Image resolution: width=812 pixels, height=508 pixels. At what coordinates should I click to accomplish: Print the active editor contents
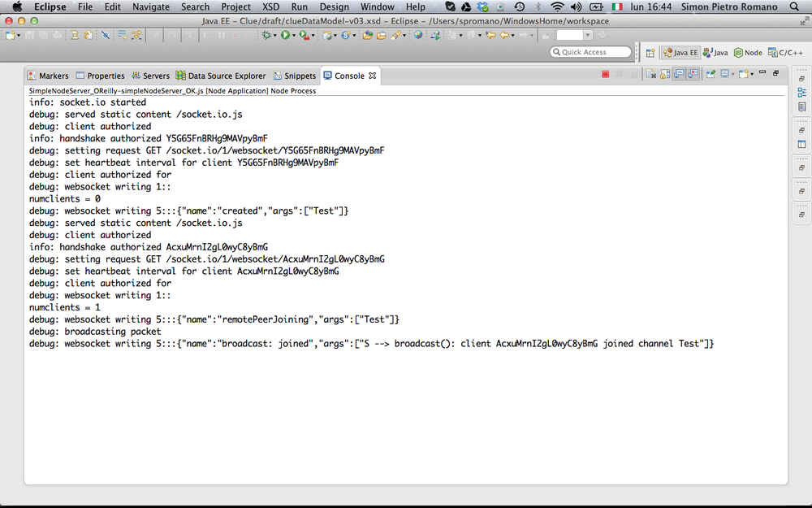(56, 35)
